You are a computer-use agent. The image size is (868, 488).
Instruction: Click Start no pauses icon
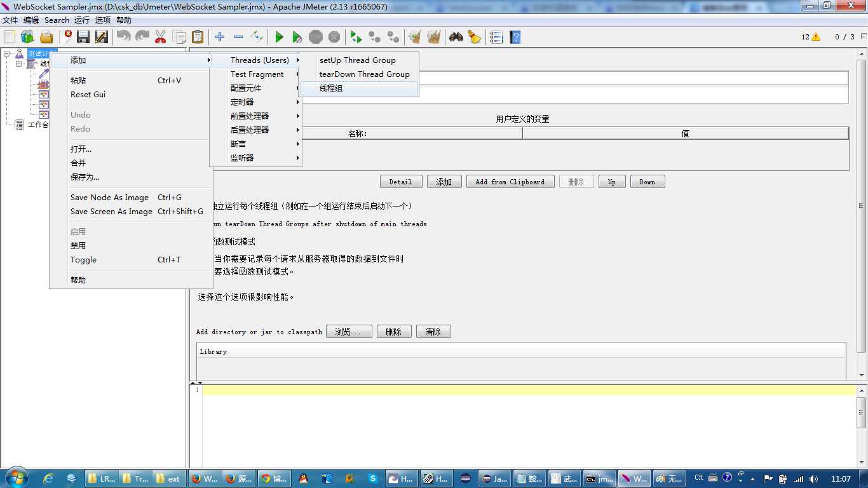(x=297, y=37)
